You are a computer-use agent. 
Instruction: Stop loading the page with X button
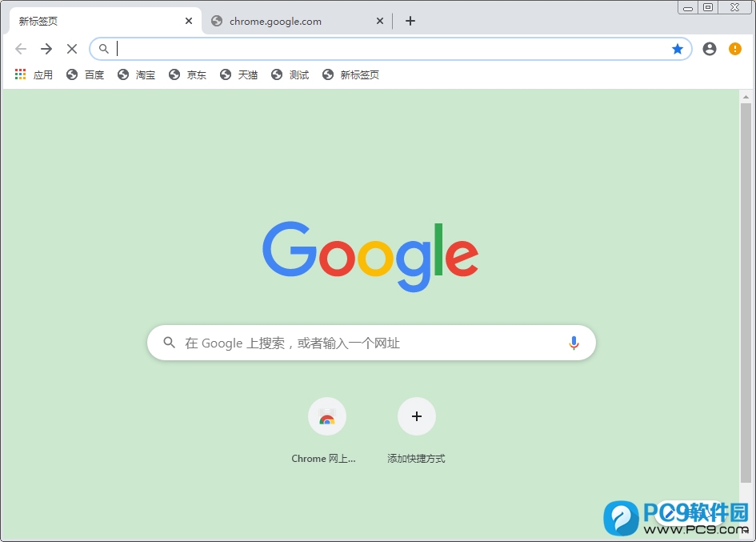pyautogui.click(x=72, y=49)
